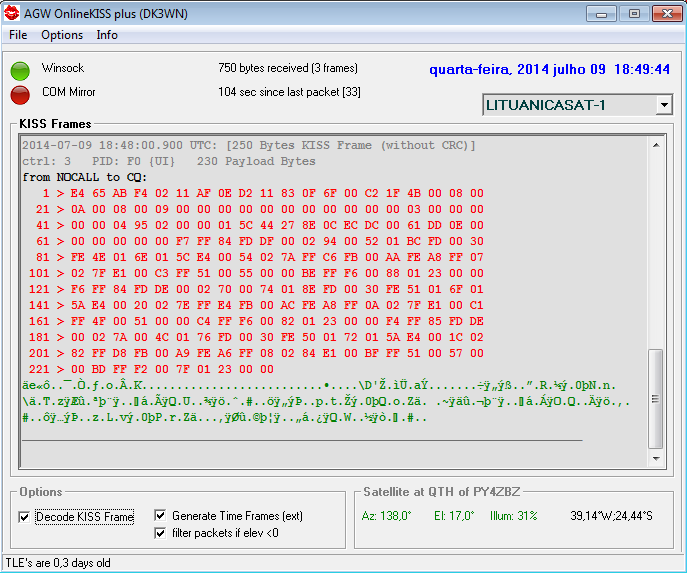The width and height of the screenshot is (687, 573).
Task: Uncheck filter packets if elev <0
Action: point(161,533)
